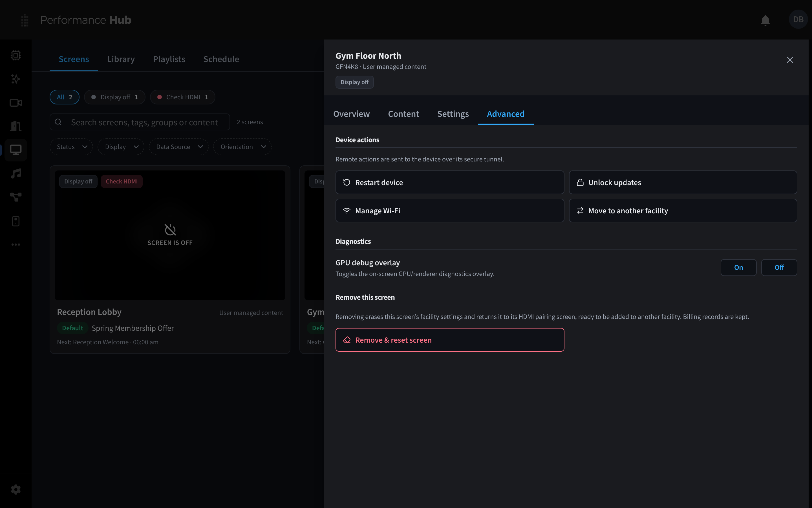The width and height of the screenshot is (812, 508).
Task: Open the Content tab in panel
Action: coord(403,114)
